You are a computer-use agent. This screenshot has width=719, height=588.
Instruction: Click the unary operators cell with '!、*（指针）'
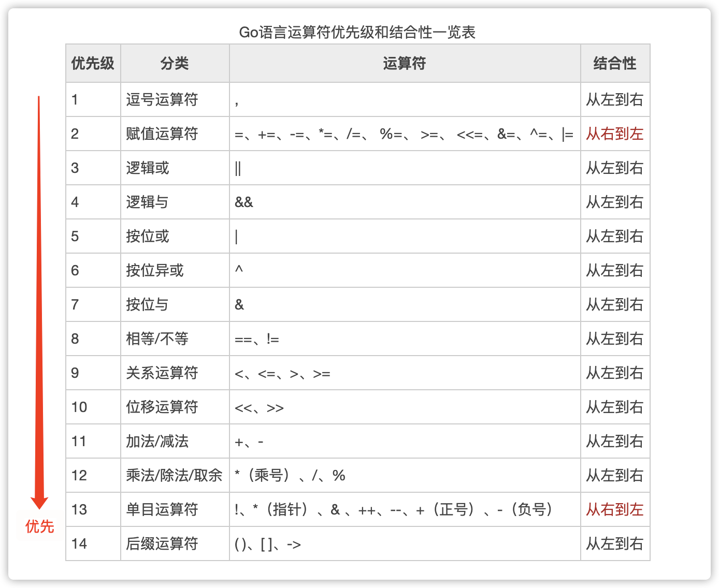[x=405, y=509]
